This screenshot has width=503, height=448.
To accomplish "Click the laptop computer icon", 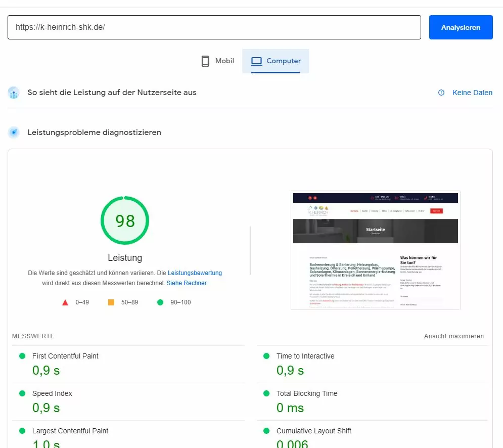I will [x=257, y=61].
